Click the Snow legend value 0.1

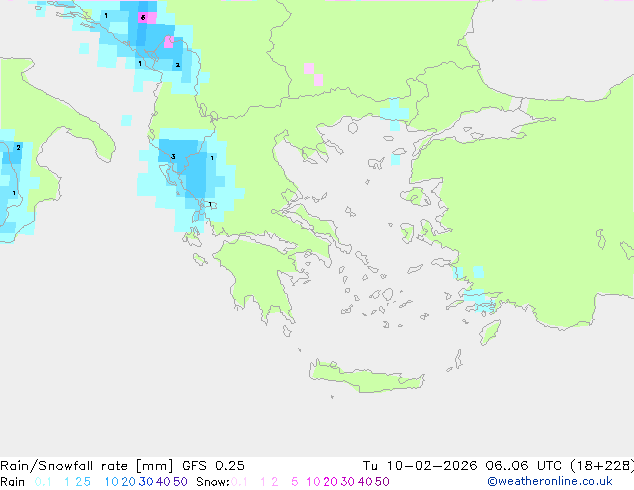pos(239,482)
